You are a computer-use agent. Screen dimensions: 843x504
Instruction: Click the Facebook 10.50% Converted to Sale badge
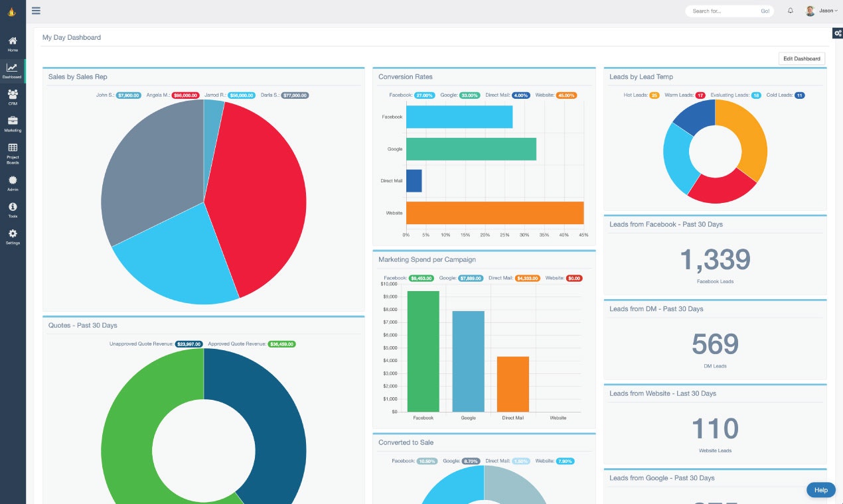pyautogui.click(x=427, y=461)
